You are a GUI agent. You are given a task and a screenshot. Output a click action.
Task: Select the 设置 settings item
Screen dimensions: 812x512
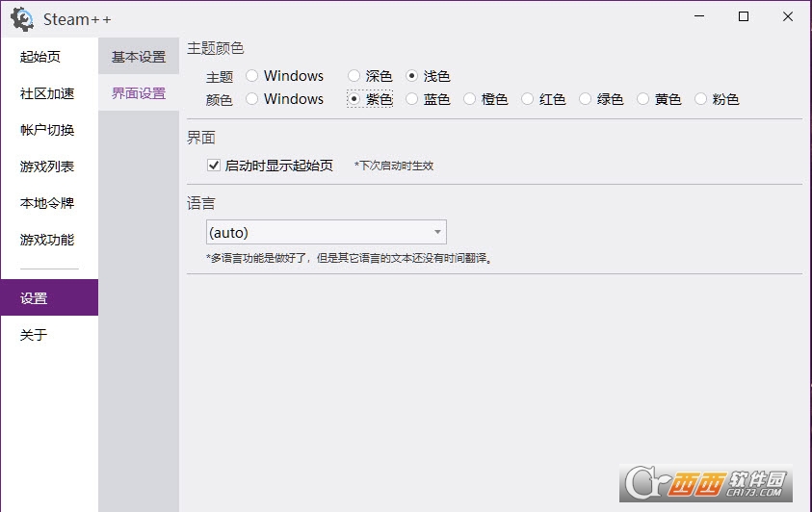[49, 297]
